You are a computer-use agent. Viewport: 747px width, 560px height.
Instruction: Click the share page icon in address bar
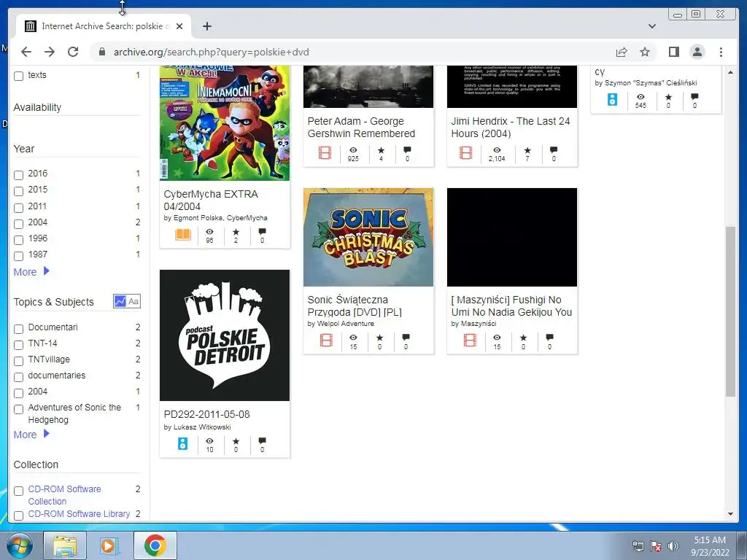[622, 52]
